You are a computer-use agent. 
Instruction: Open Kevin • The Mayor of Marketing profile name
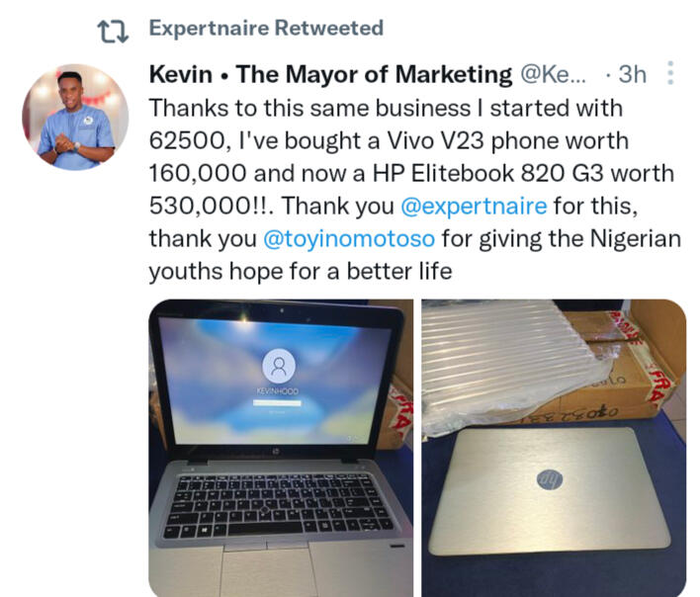330,74
